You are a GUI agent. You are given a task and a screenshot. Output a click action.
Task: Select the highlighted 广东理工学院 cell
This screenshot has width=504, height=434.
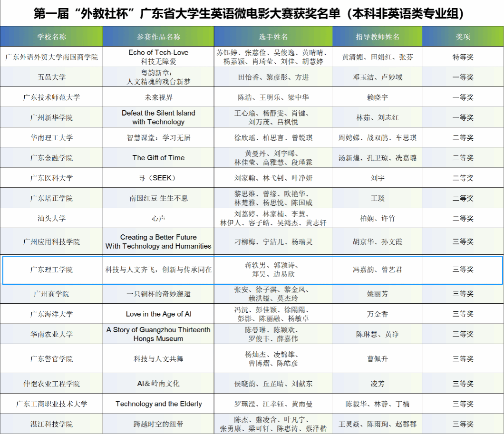coord(51,270)
